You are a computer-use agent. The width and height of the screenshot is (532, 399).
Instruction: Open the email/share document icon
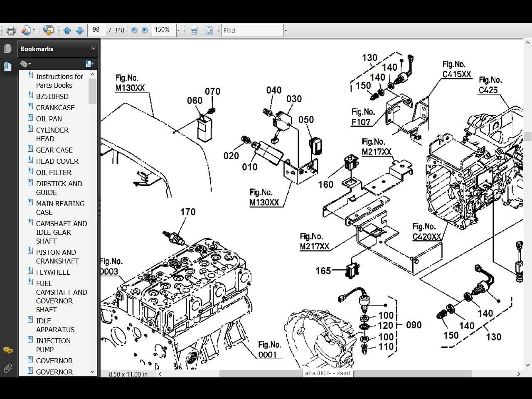tap(26, 30)
